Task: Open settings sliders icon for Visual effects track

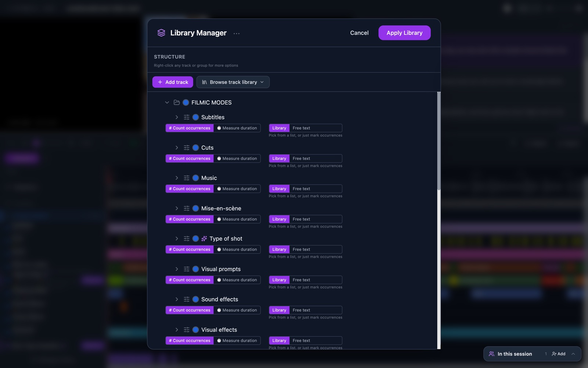Action: pyautogui.click(x=187, y=330)
